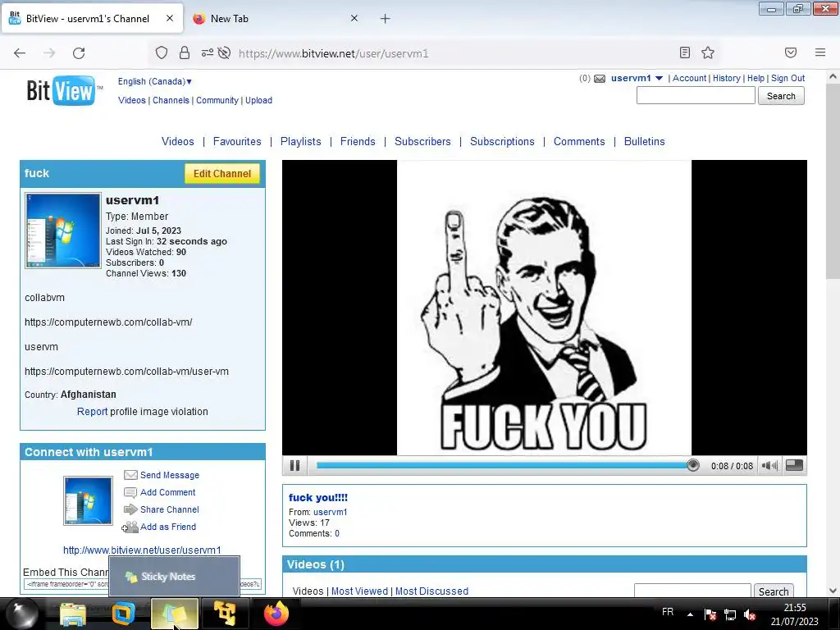840x630 pixels.
Task: Open the 'fuck you!!!!' video title link
Action: click(318, 498)
